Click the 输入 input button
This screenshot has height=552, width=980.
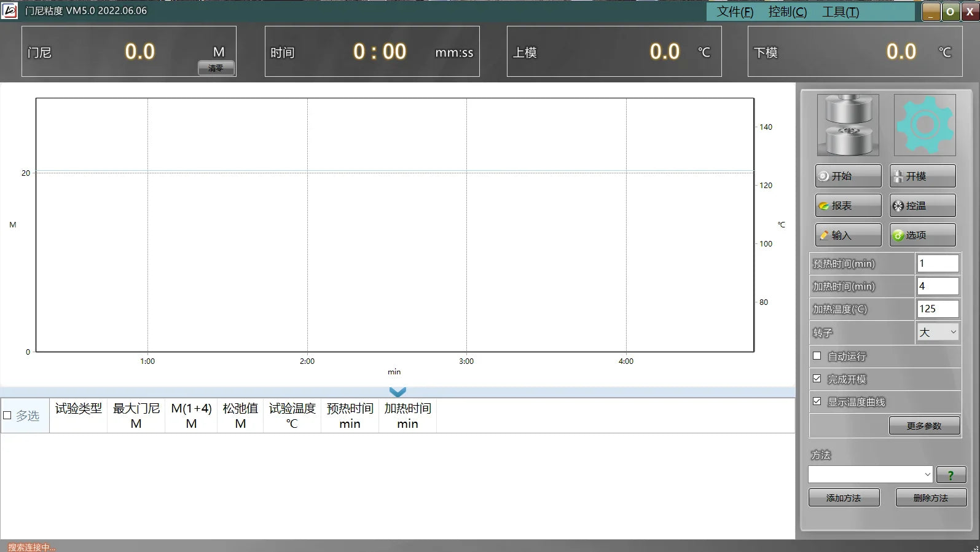(848, 235)
